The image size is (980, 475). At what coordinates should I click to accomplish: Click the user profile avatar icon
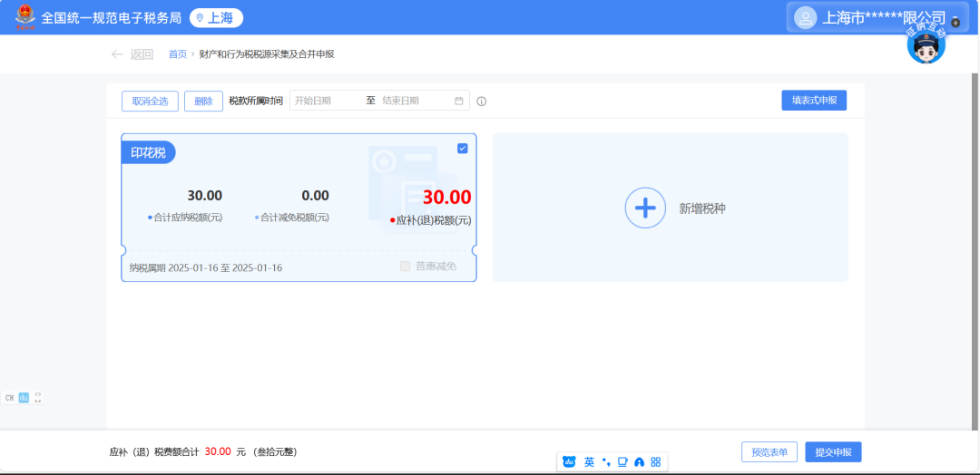pyautogui.click(x=805, y=17)
